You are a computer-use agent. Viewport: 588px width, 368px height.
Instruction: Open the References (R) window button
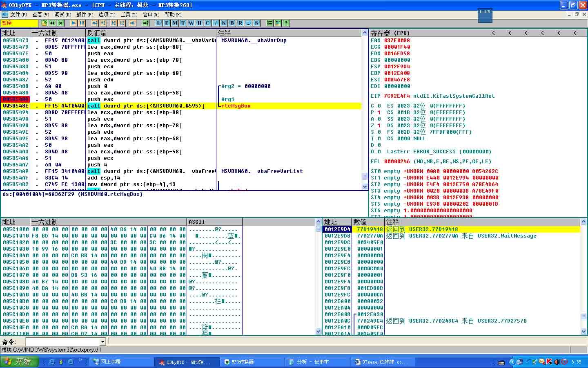(240, 23)
